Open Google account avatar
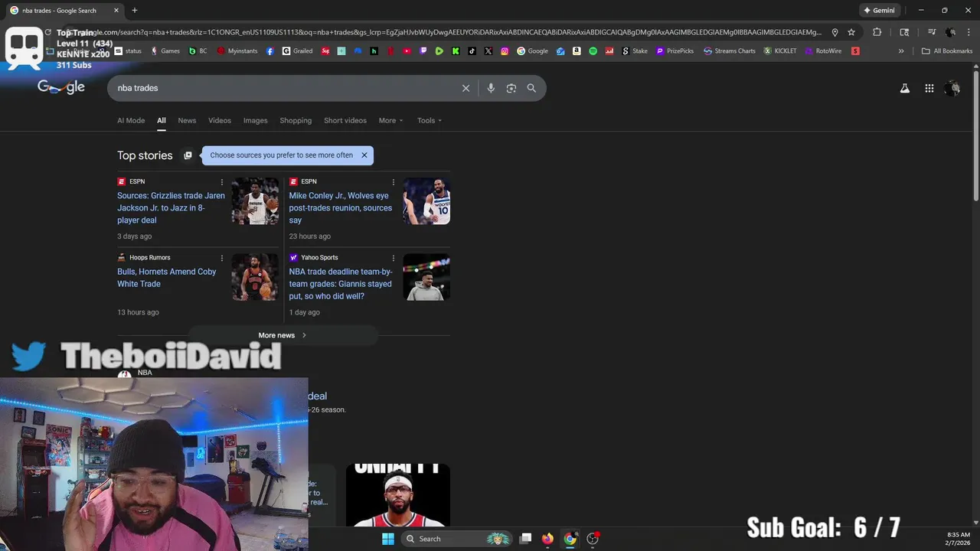Viewport: 980px width, 551px height. [x=952, y=88]
